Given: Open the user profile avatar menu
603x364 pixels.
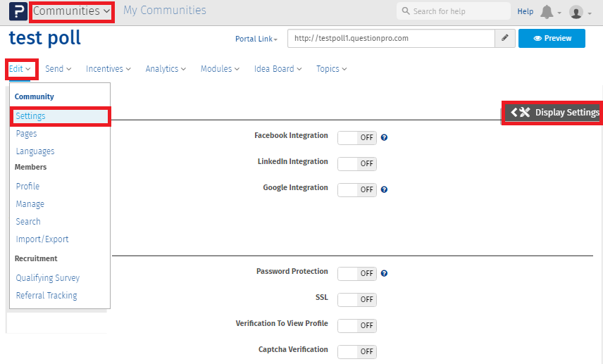Looking at the screenshot, I should point(576,12).
